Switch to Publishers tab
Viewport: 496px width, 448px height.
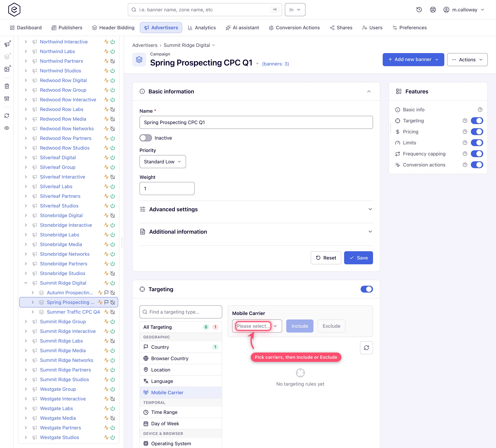coord(67,28)
